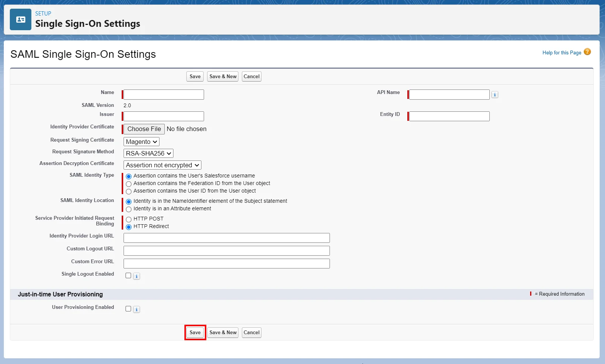Click the info icon beside API Name
The height and width of the screenshot is (364, 605).
tap(495, 94)
